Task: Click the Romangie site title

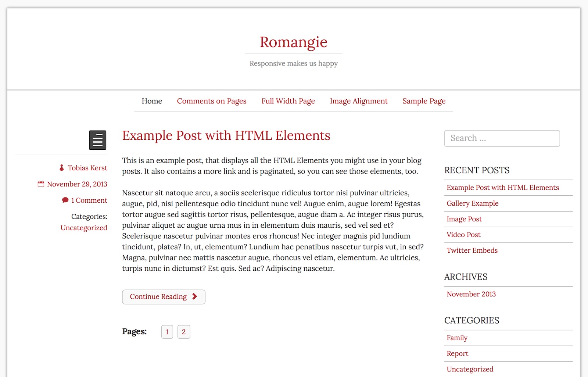Action: [293, 42]
